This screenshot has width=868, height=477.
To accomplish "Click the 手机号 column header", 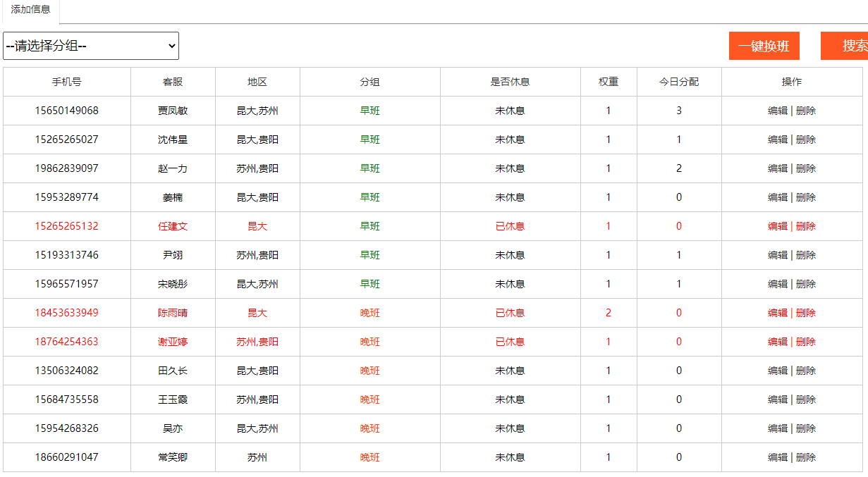I will pos(67,82).
